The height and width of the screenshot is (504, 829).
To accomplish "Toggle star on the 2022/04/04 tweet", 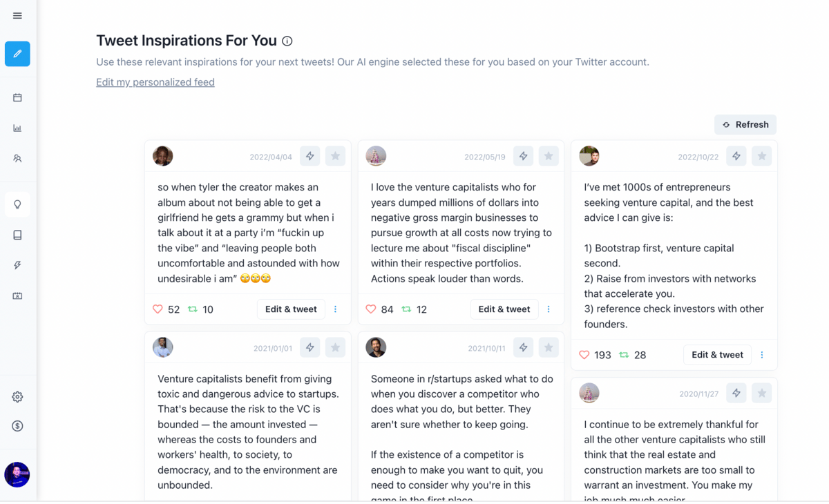I will pyautogui.click(x=335, y=156).
